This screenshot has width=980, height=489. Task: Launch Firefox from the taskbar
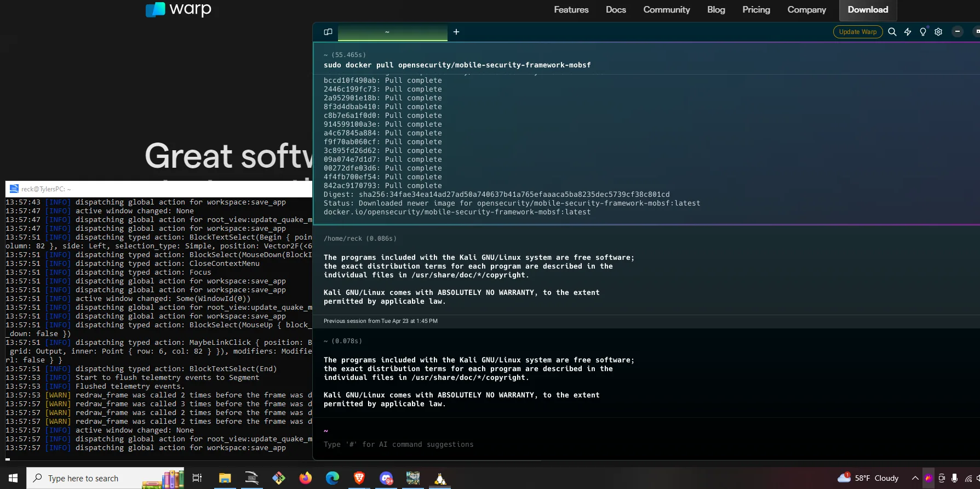tap(305, 478)
